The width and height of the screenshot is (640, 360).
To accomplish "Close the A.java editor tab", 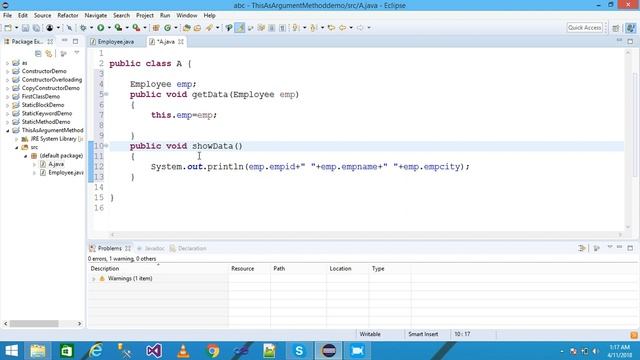I will click(x=180, y=42).
